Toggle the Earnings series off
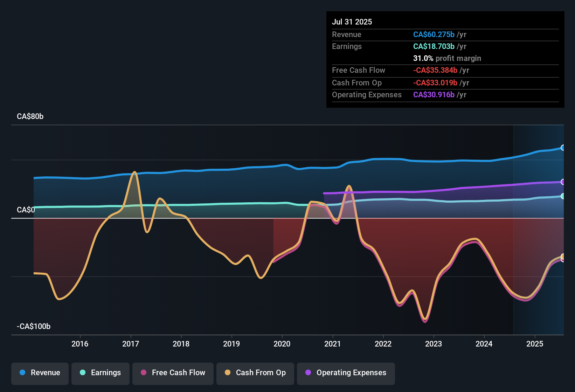 [x=101, y=373]
